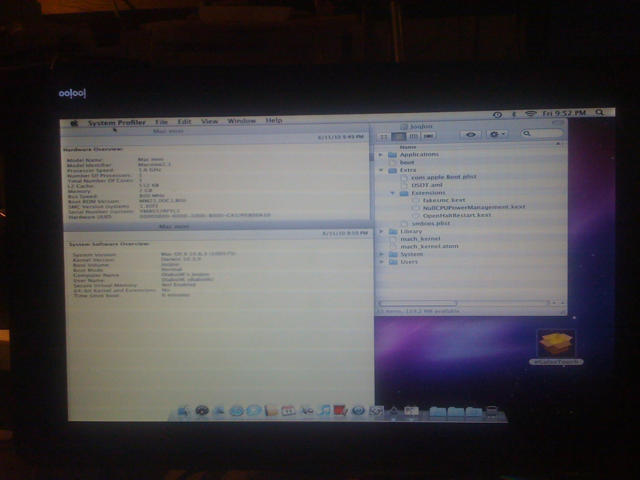Open iTunes from the Dock

pyautogui.click(x=324, y=410)
